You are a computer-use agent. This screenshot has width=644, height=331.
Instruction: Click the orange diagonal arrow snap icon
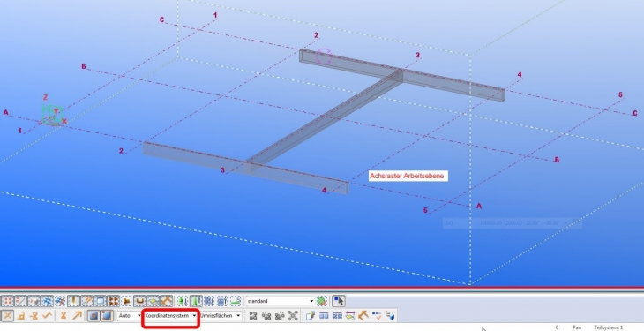(77, 315)
